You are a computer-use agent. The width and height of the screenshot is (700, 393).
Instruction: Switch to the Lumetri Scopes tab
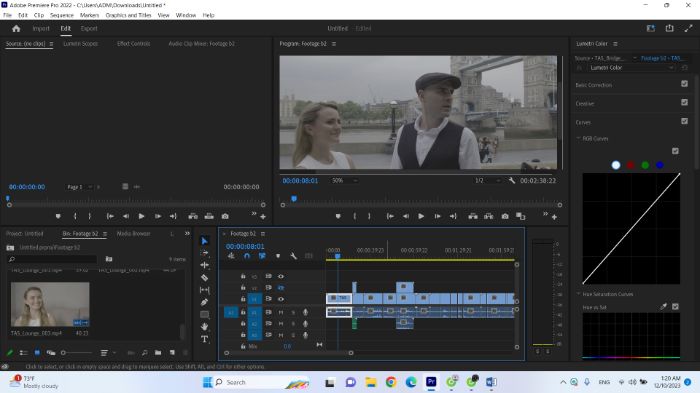click(x=80, y=44)
